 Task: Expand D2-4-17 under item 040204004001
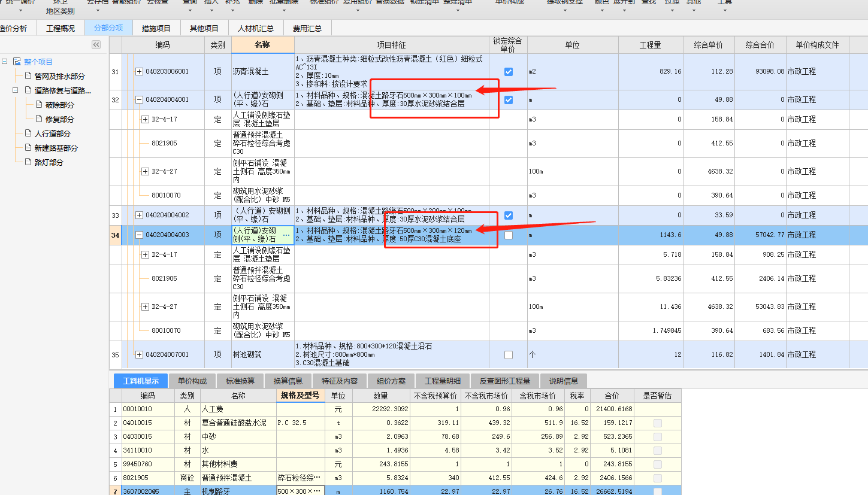145,119
